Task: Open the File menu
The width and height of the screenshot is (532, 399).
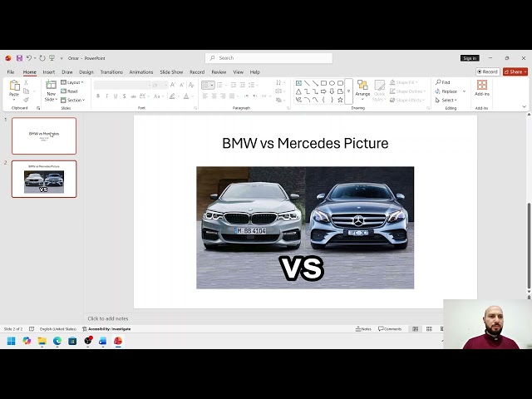Action: tap(11, 72)
